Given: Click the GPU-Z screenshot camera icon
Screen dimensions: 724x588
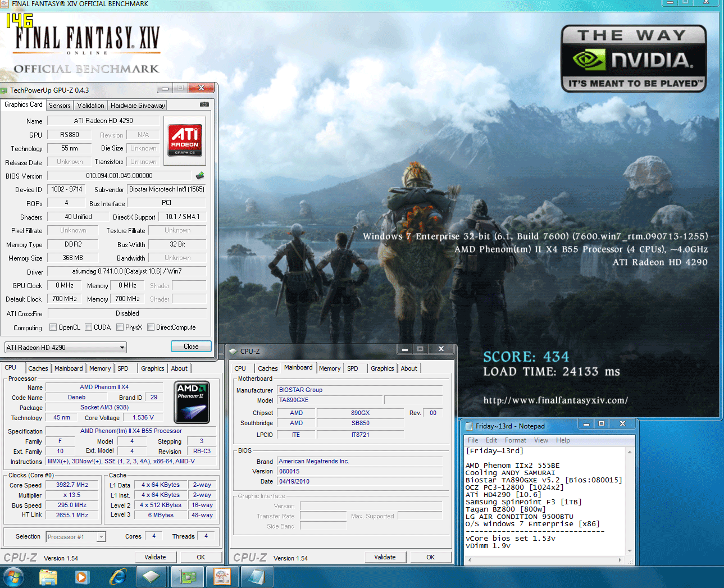Looking at the screenshot, I should (204, 104).
